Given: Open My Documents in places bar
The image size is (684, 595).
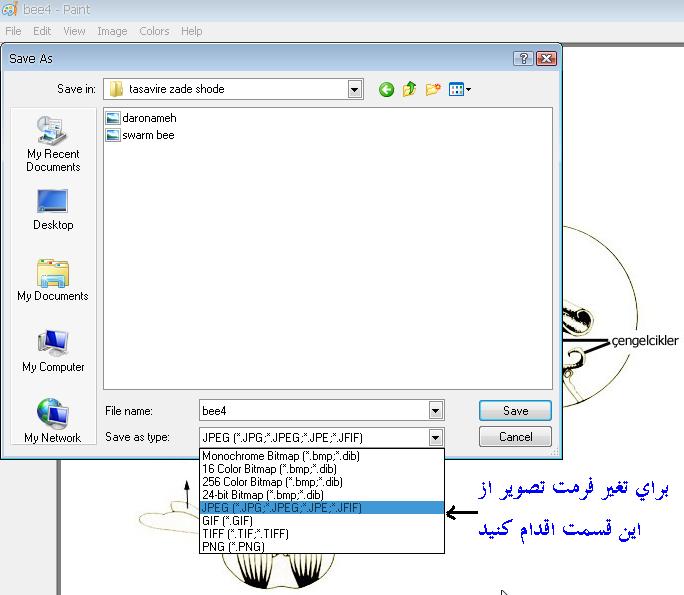Looking at the screenshot, I should 53,280.
